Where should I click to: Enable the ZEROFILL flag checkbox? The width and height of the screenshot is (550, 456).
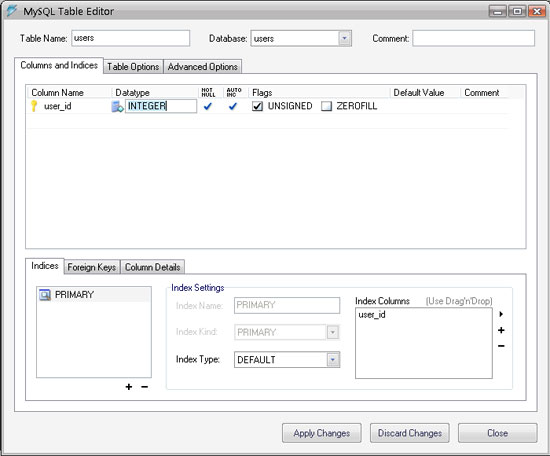tap(326, 106)
